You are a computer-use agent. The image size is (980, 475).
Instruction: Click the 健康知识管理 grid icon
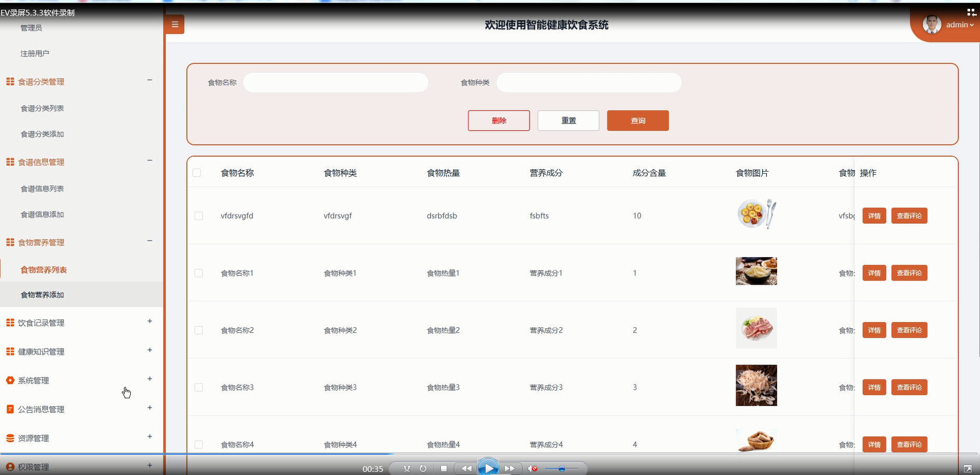coord(10,352)
